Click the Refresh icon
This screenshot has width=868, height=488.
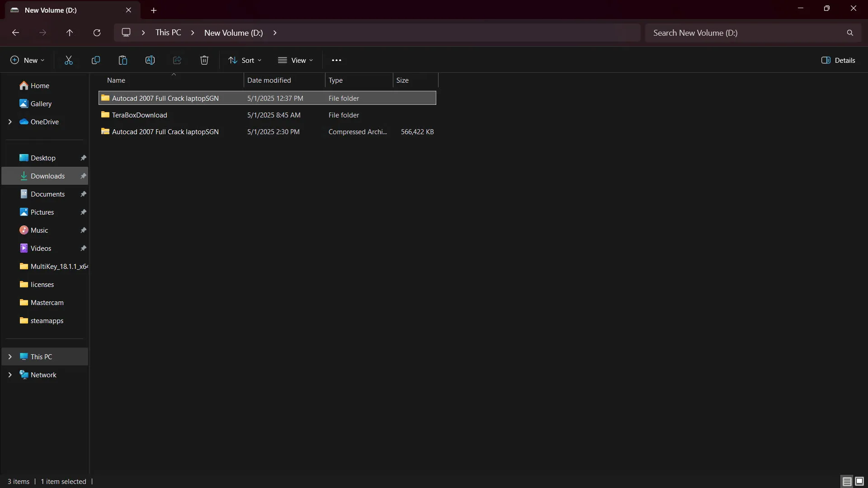(x=97, y=33)
